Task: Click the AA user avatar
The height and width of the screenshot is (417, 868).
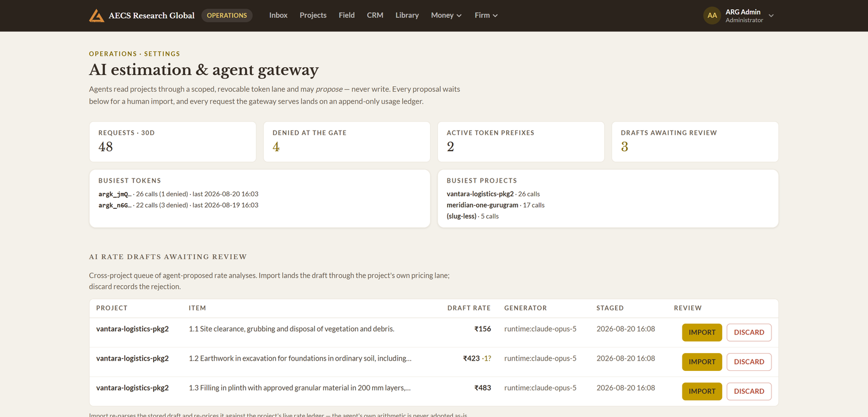Action: [x=712, y=16]
